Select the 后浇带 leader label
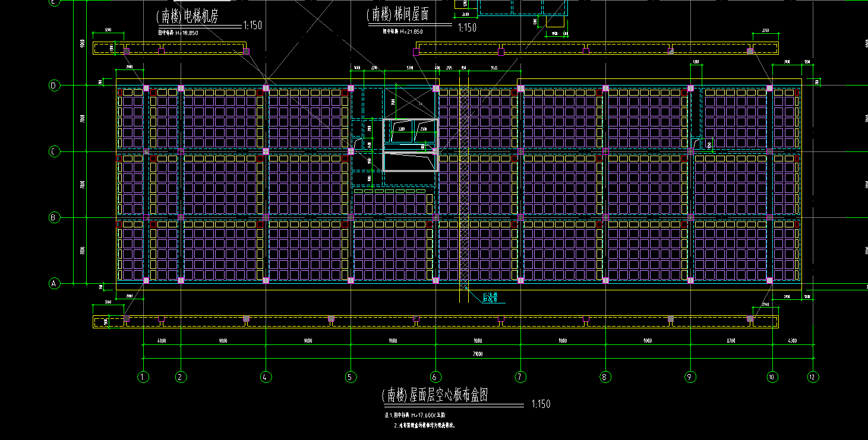 coord(489,299)
